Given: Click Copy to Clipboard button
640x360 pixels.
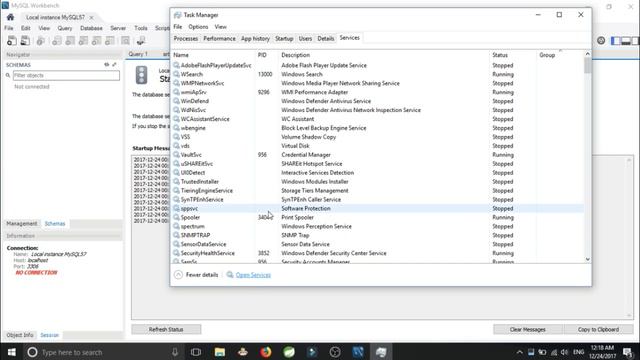Looking at the screenshot, I should pyautogui.click(x=598, y=329).
